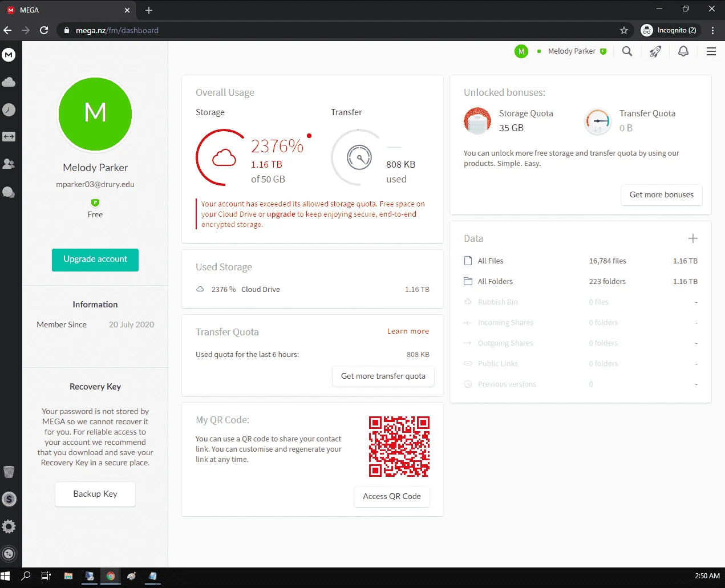Click the 16,784 files count

[607, 261]
